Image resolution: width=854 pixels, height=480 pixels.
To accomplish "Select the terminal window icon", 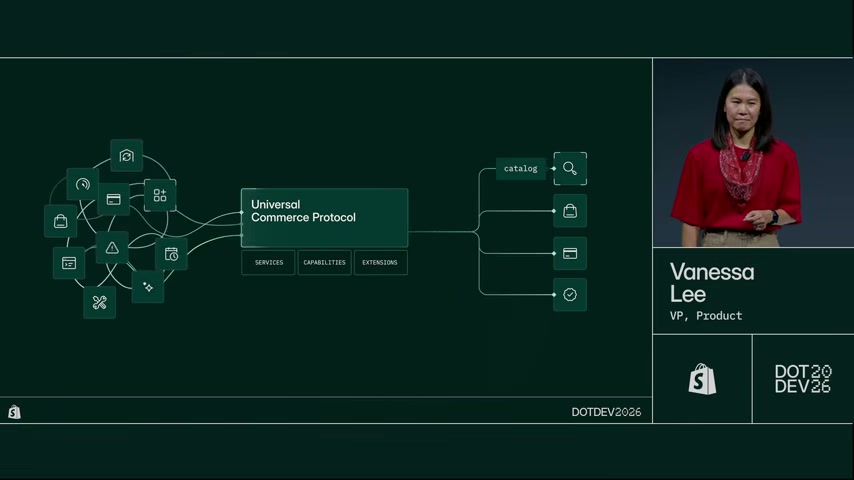I will (69, 263).
